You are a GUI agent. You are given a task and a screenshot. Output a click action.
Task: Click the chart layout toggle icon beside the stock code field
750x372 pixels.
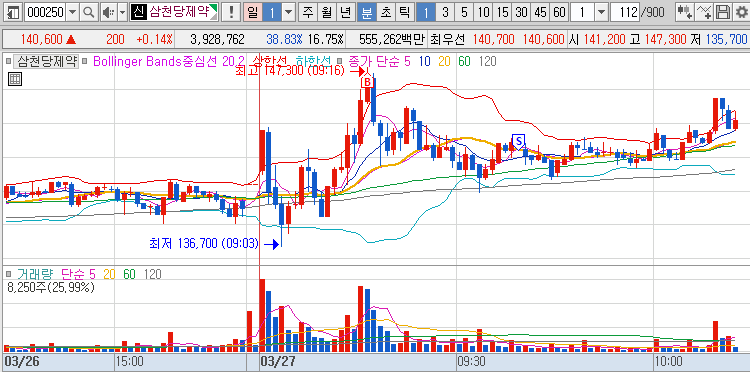(x=14, y=12)
